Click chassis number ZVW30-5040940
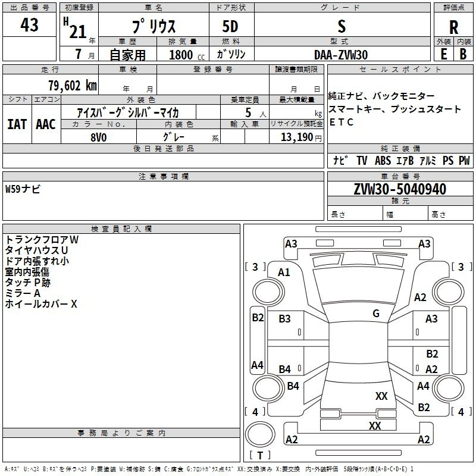The height and width of the screenshot is (476, 476). pyautogui.click(x=400, y=190)
